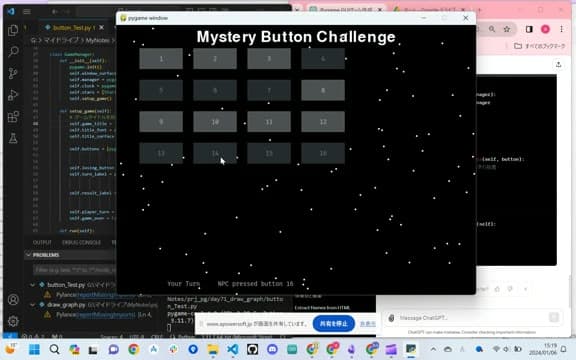Click game button 8
The height and width of the screenshot is (360, 576).
tap(323, 90)
